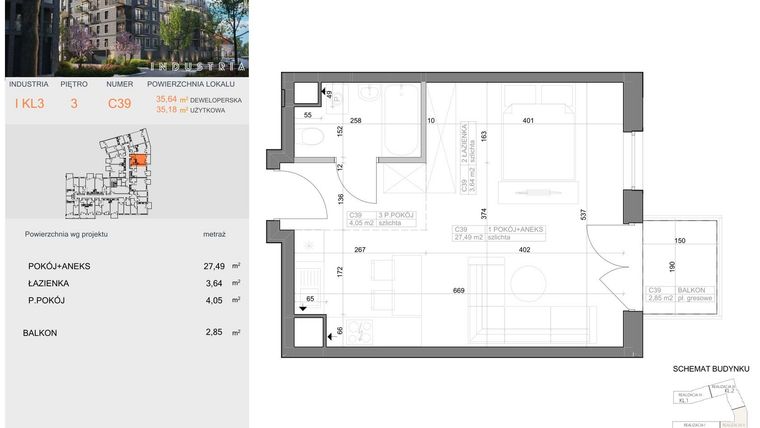
Task: Click the BALKON row in the area list
Action: click(132, 333)
